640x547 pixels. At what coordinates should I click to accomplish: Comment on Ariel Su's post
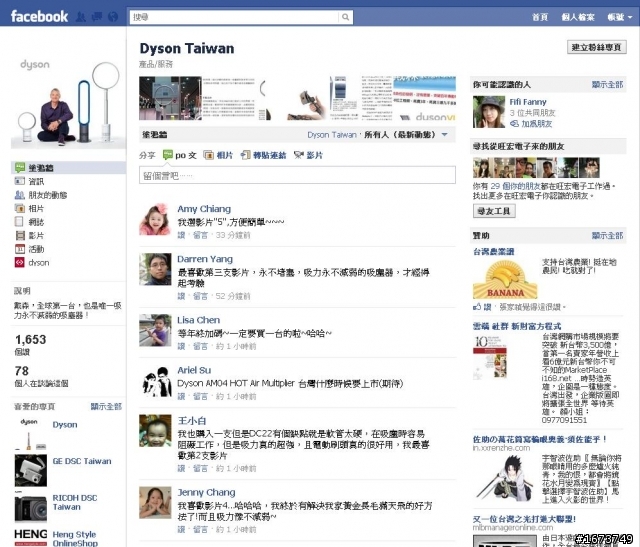pyautogui.click(x=200, y=396)
